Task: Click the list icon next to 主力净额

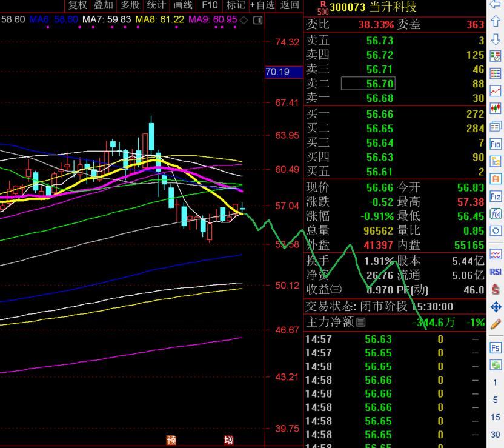Action: tap(360, 323)
